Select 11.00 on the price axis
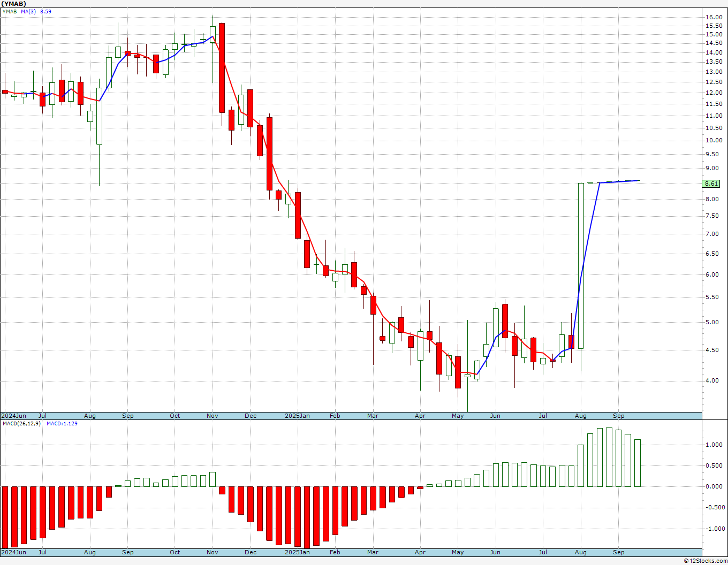 tap(714, 116)
